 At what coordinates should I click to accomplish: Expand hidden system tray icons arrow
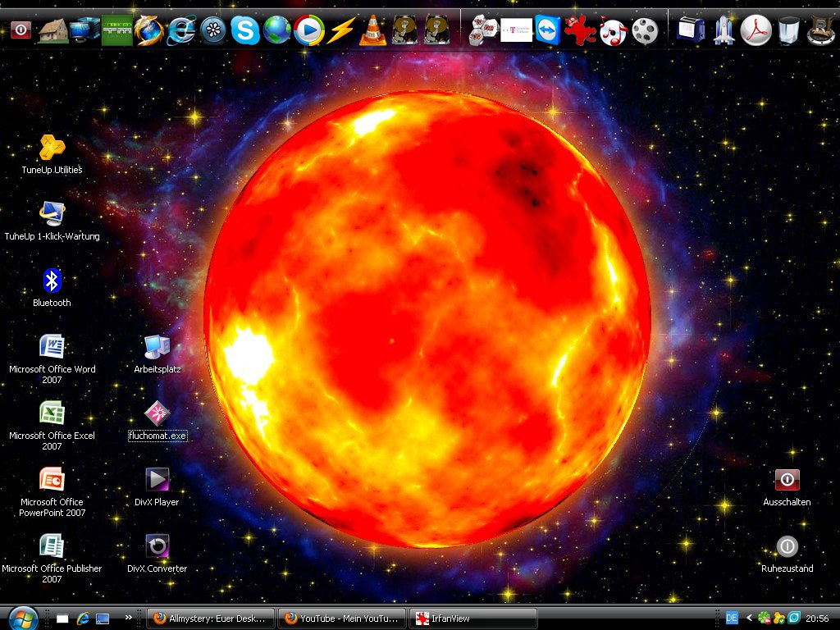pos(749,618)
